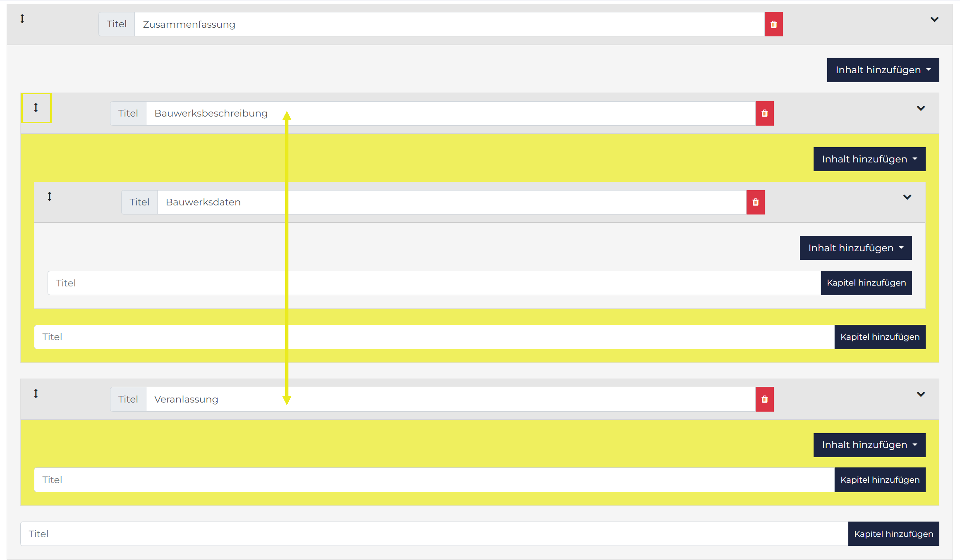960x560 pixels.
Task: Open Inhalt hinzufügen dropdown under Zusammenfassung
Action: click(883, 70)
